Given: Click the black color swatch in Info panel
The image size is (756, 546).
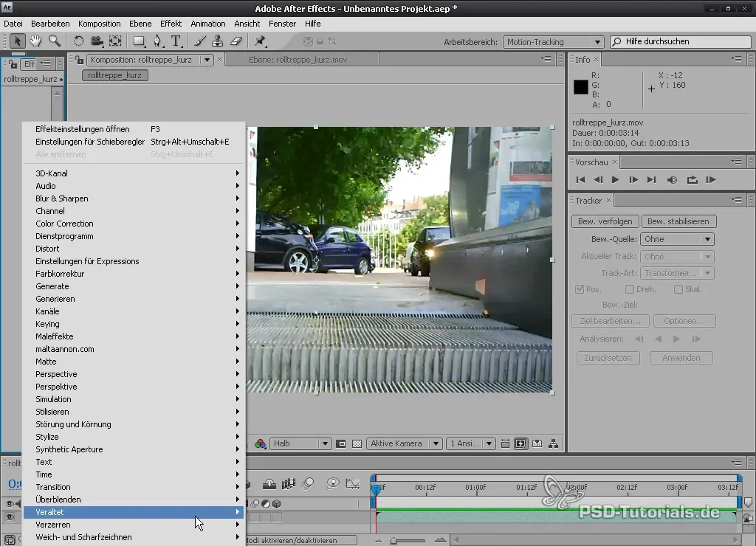Looking at the screenshot, I should 581,87.
